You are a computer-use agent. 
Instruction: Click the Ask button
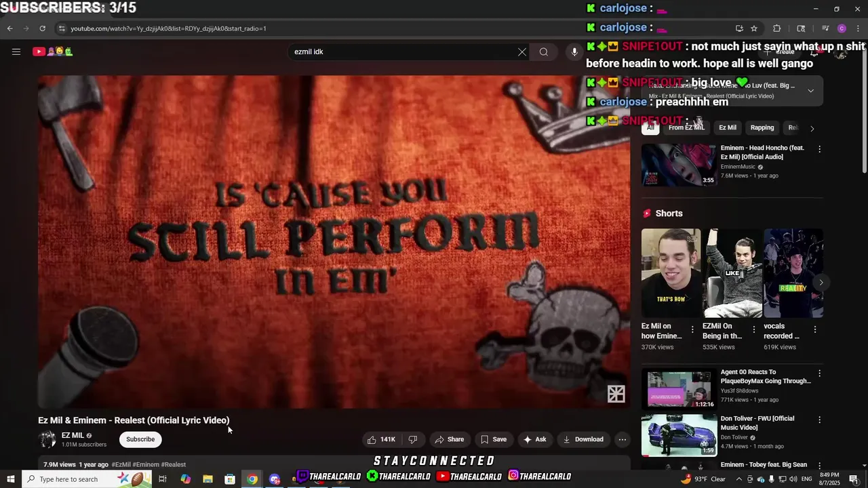pyautogui.click(x=534, y=439)
